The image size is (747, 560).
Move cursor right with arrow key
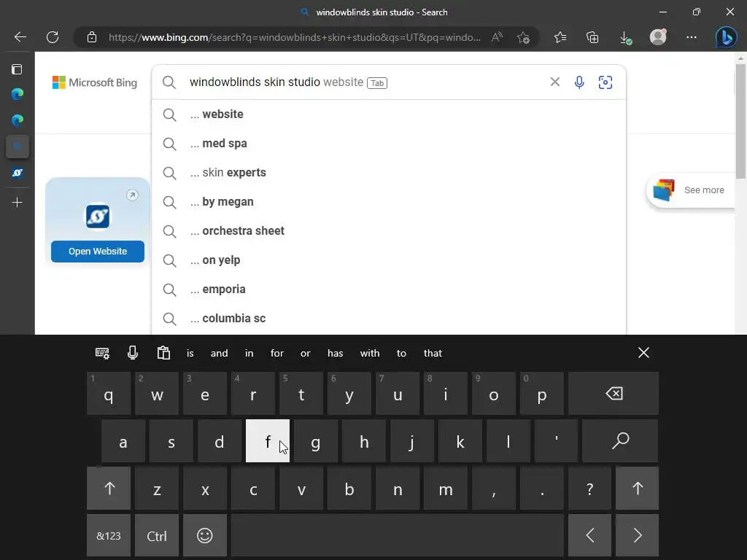(x=638, y=536)
